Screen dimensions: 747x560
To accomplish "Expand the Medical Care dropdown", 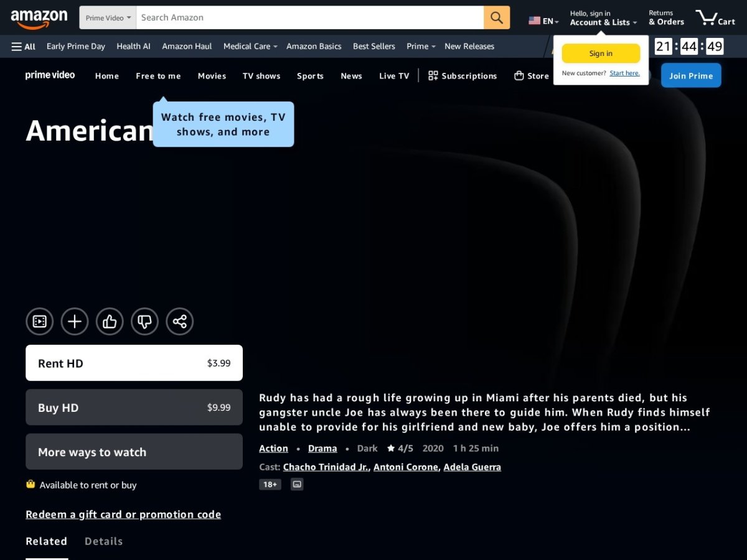I will (250, 47).
